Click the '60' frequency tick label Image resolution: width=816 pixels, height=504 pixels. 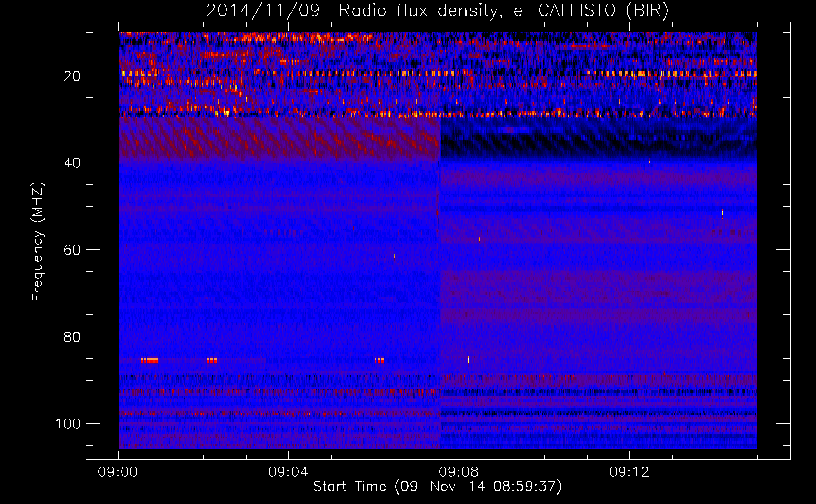pyautogui.click(x=73, y=250)
